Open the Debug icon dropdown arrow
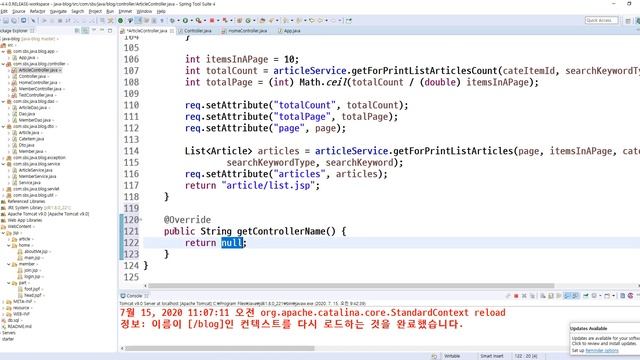 [x=178, y=20]
